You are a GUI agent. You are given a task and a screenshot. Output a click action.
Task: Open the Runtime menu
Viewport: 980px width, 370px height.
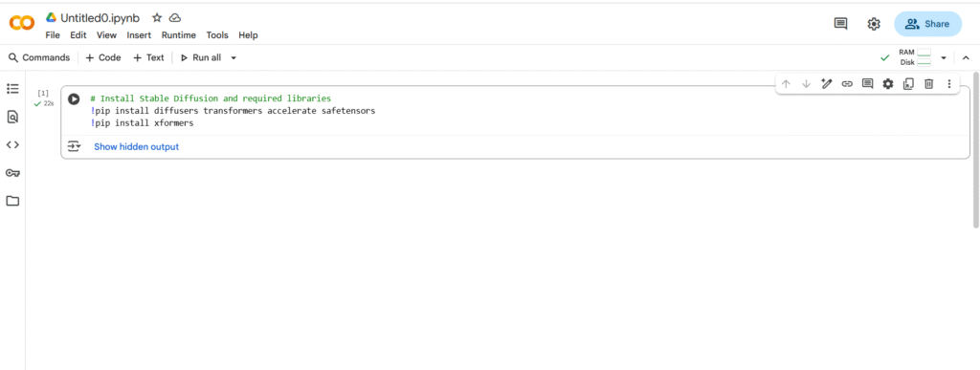[178, 35]
